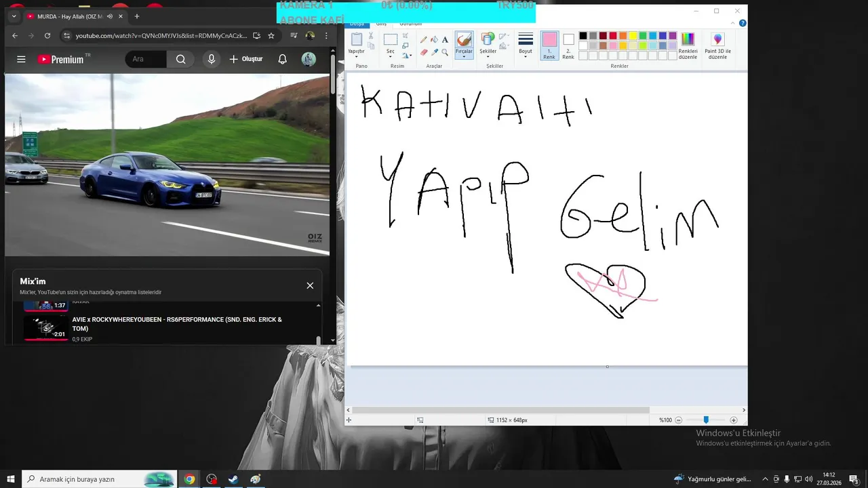Select the Text tool in Paint
The width and height of the screenshot is (868, 488).
tap(445, 40)
